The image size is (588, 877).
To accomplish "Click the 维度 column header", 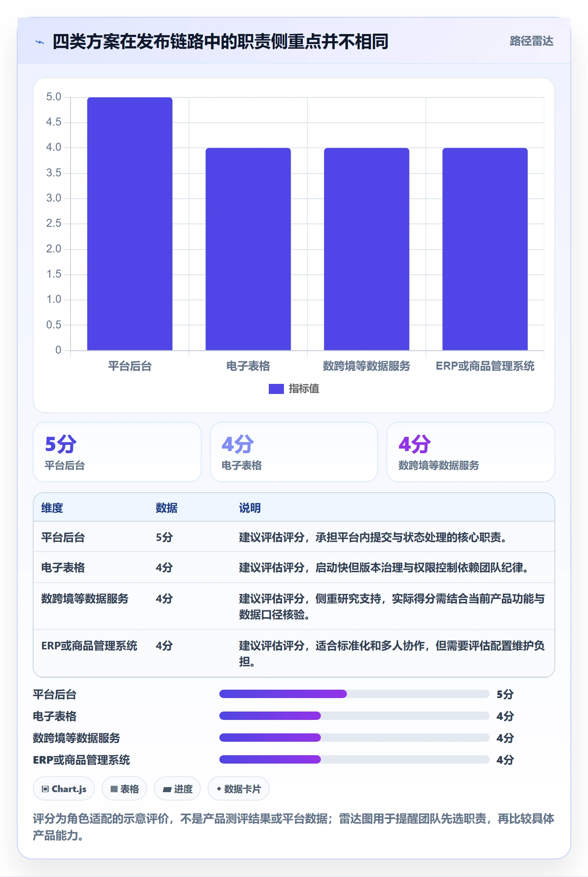I will pyautogui.click(x=52, y=508).
